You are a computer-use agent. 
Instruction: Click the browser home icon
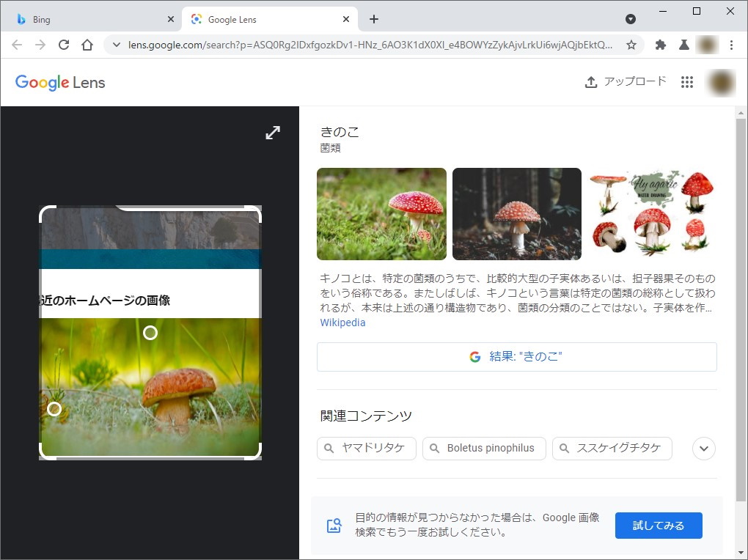tap(87, 45)
